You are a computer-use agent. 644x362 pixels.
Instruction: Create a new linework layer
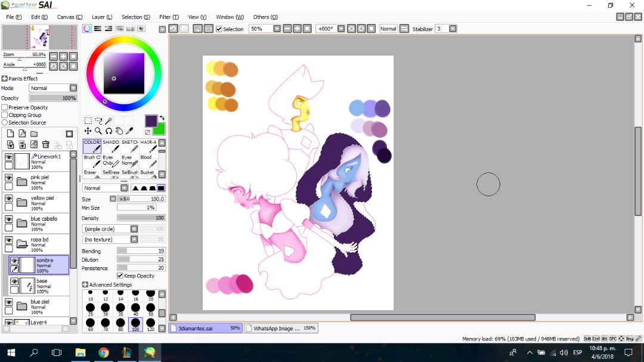(x=22, y=134)
